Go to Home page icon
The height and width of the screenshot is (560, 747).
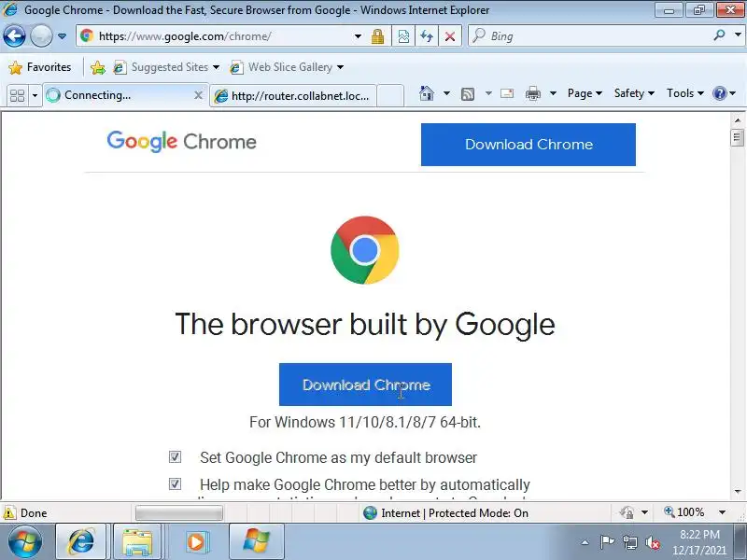(x=427, y=93)
